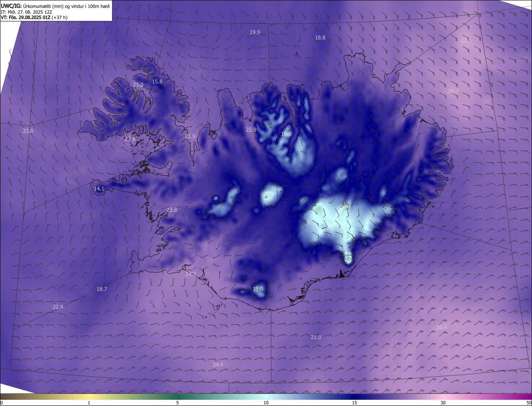Screen dimensions: 532x406
Task: Click the 1 tick on the color scale
Action: [89, 403]
